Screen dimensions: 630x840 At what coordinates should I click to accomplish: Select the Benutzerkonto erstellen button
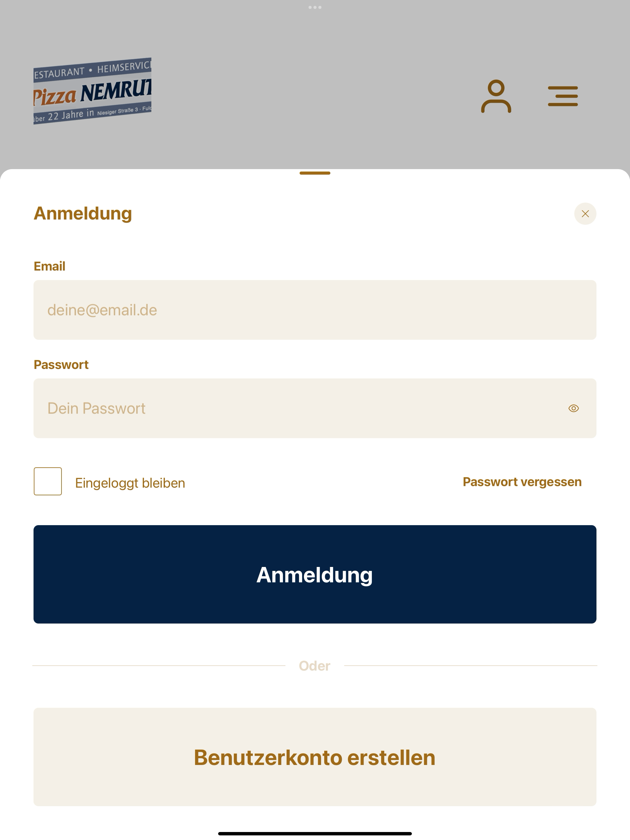[315, 757]
